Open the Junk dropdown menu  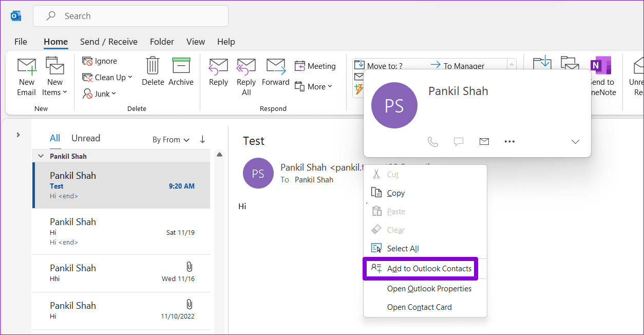tap(100, 94)
